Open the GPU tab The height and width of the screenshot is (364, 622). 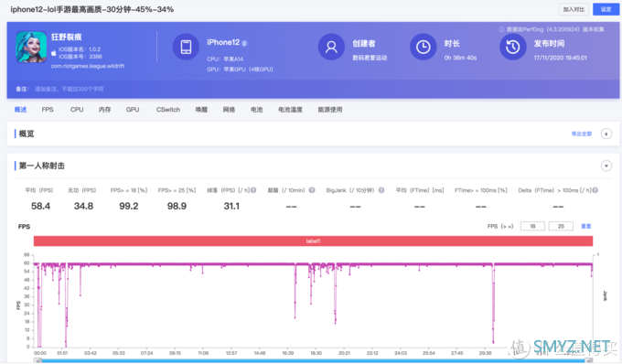(133, 110)
